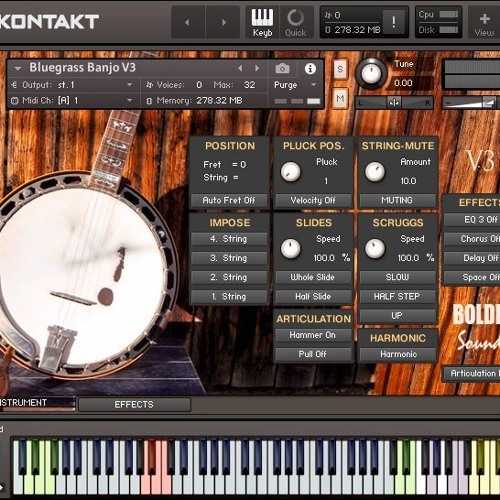Image resolution: width=500 pixels, height=500 pixels.
Task: Click the panic exclamation mark icon
Action: [394, 22]
